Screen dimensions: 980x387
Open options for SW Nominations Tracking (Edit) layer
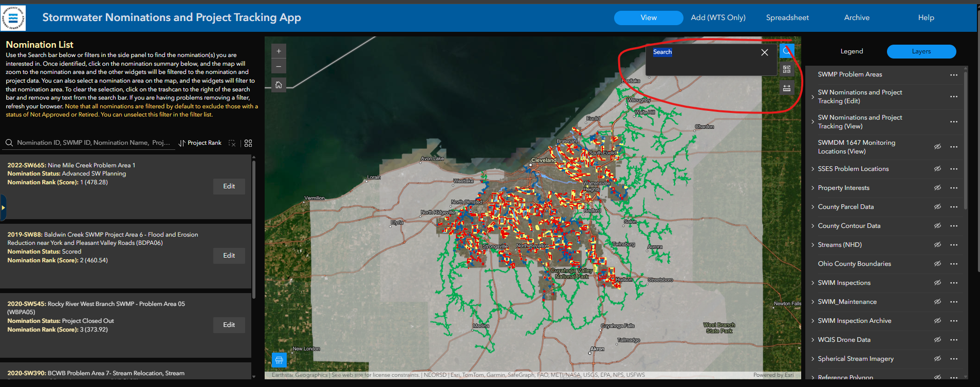pyautogui.click(x=954, y=96)
